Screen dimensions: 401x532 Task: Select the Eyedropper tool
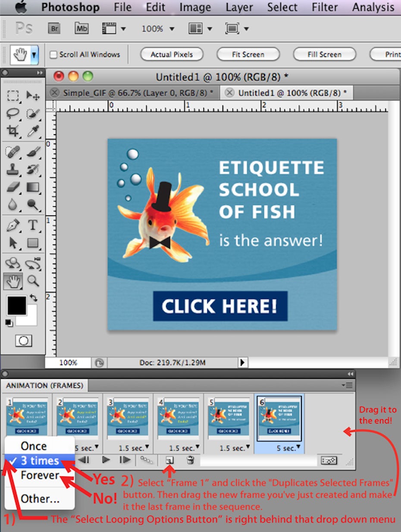pyautogui.click(x=33, y=131)
